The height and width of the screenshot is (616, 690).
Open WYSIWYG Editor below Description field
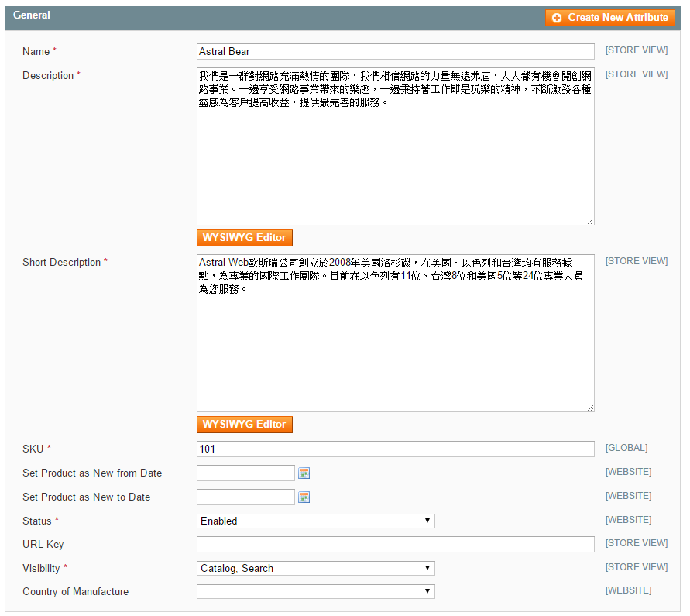coord(245,238)
